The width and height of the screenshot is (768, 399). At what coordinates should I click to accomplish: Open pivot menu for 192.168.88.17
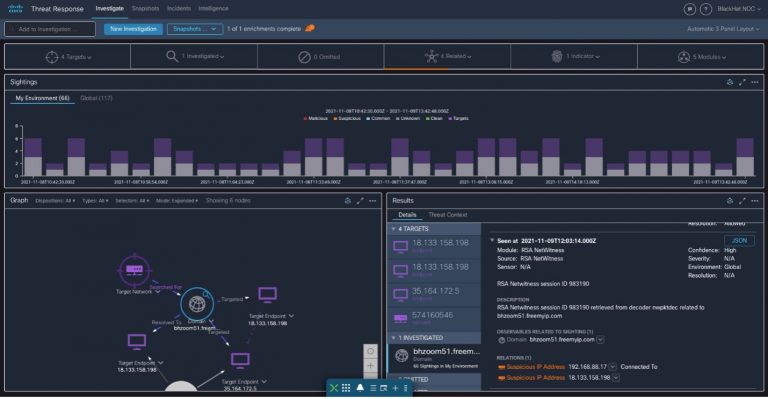(x=612, y=367)
